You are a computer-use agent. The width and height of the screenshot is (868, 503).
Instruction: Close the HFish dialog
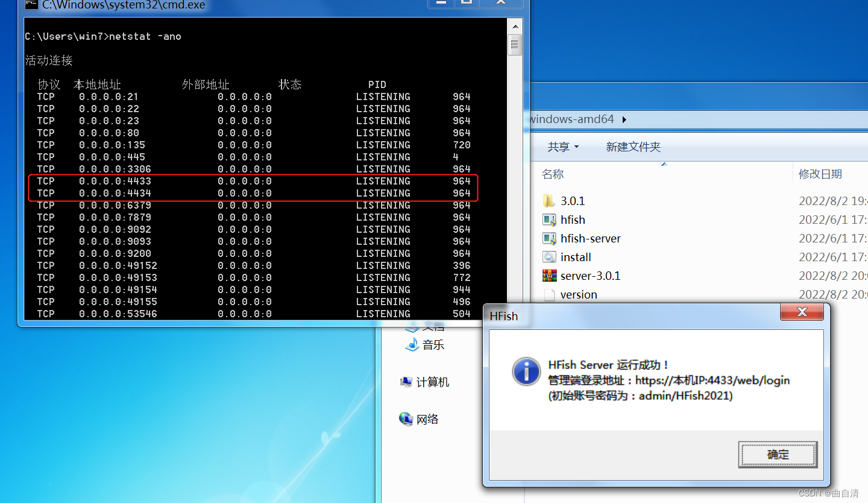point(802,312)
